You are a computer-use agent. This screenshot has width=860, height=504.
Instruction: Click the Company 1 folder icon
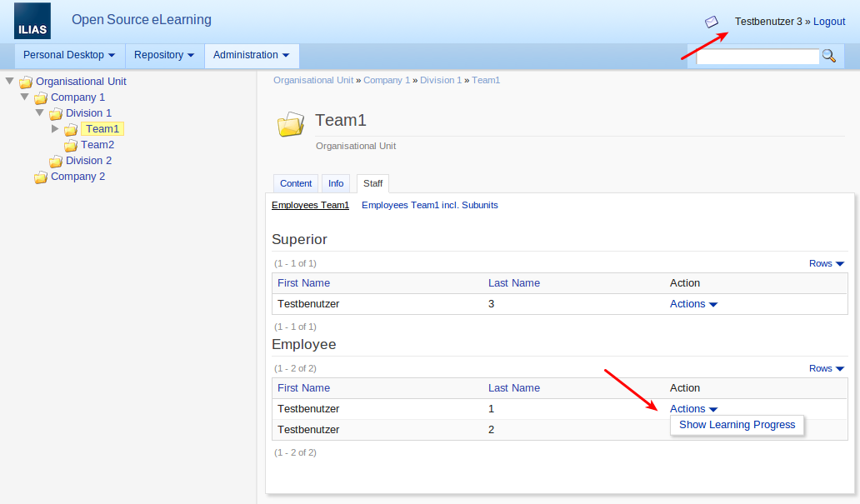(x=41, y=97)
